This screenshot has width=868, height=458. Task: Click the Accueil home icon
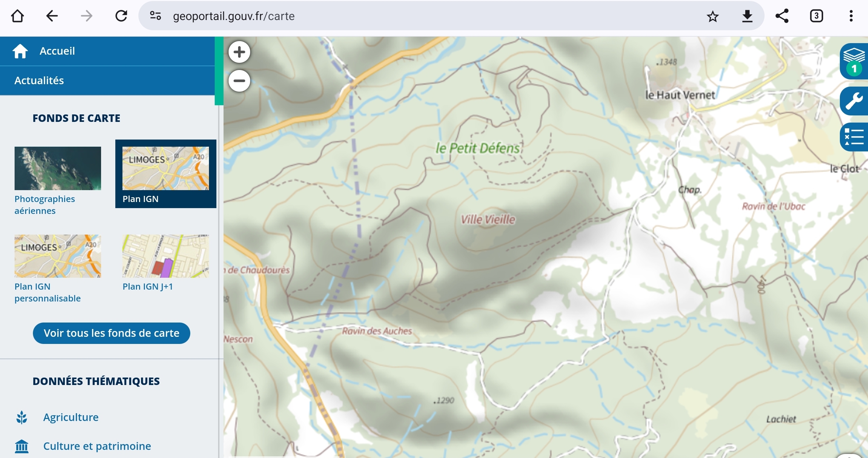(20, 51)
